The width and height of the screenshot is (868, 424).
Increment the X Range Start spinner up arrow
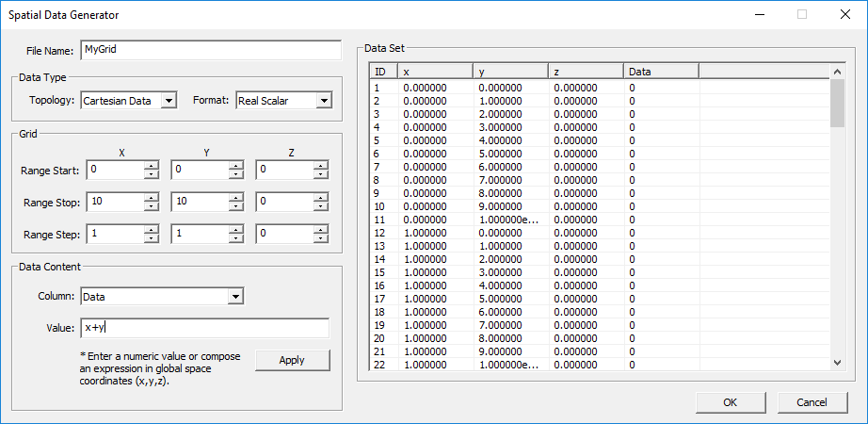[152, 166]
